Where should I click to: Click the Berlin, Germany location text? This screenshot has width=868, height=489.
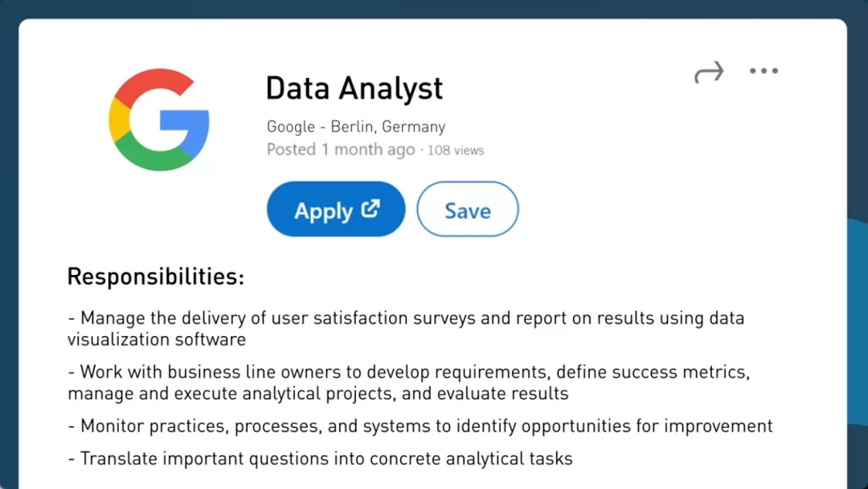point(388,127)
